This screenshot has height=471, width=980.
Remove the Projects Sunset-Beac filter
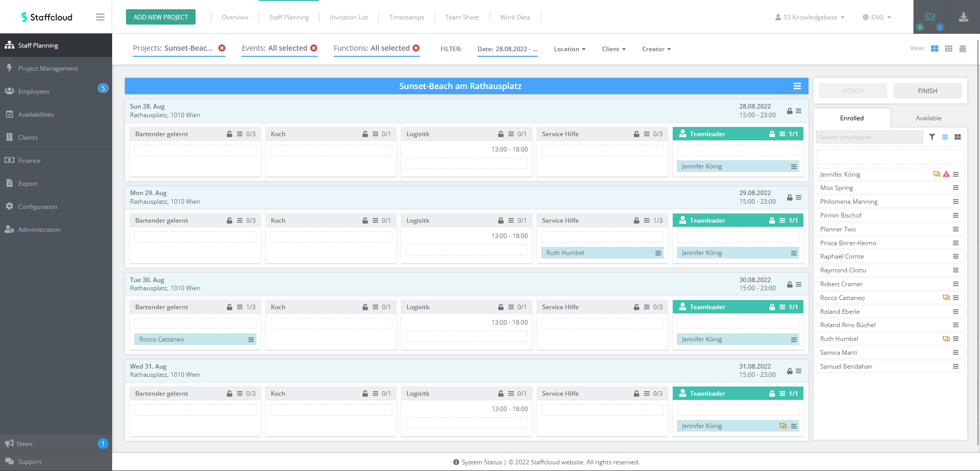(x=222, y=48)
